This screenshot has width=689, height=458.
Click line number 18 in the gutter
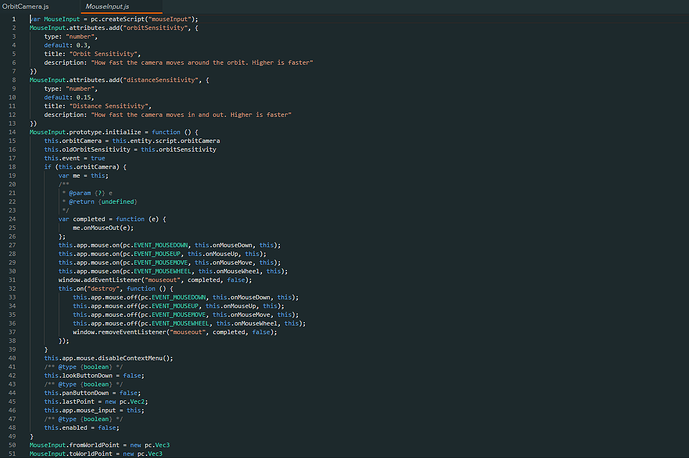12,167
